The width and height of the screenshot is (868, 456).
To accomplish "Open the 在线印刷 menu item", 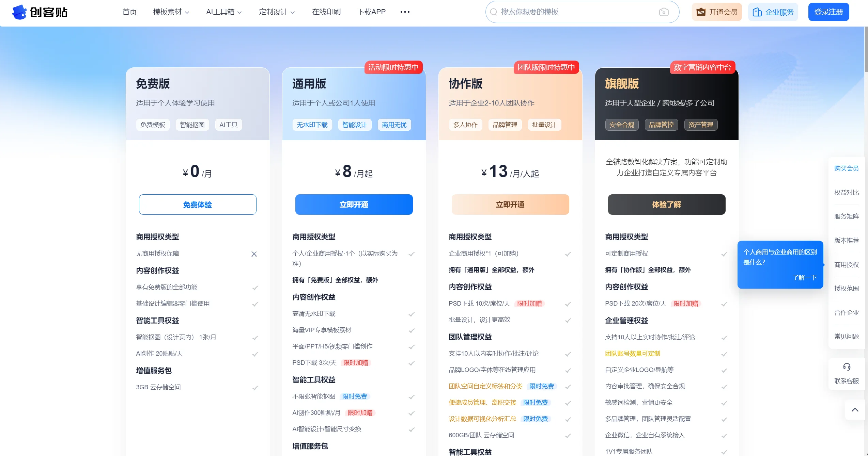I will point(326,12).
